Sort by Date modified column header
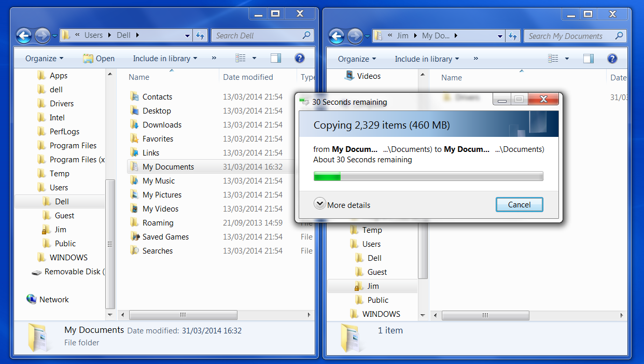This screenshot has height=364, width=644. pyautogui.click(x=248, y=77)
